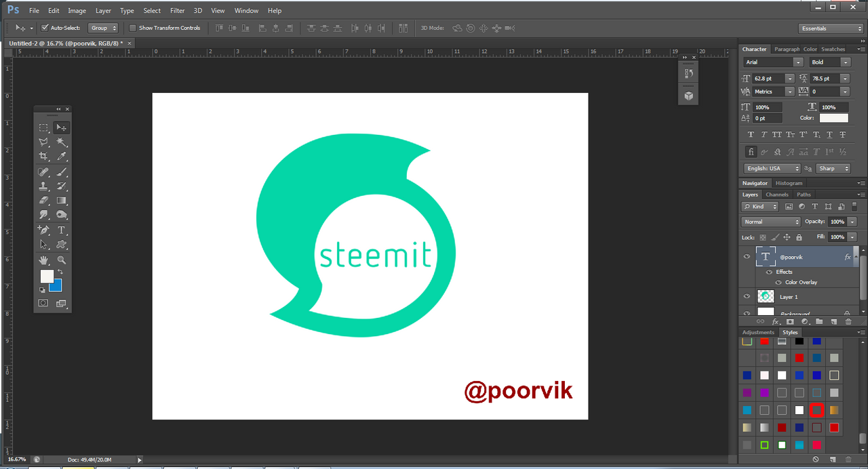Select the Move tool in tools panel
This screenshot has width=868, height=469.
click(x=62, y=127)
